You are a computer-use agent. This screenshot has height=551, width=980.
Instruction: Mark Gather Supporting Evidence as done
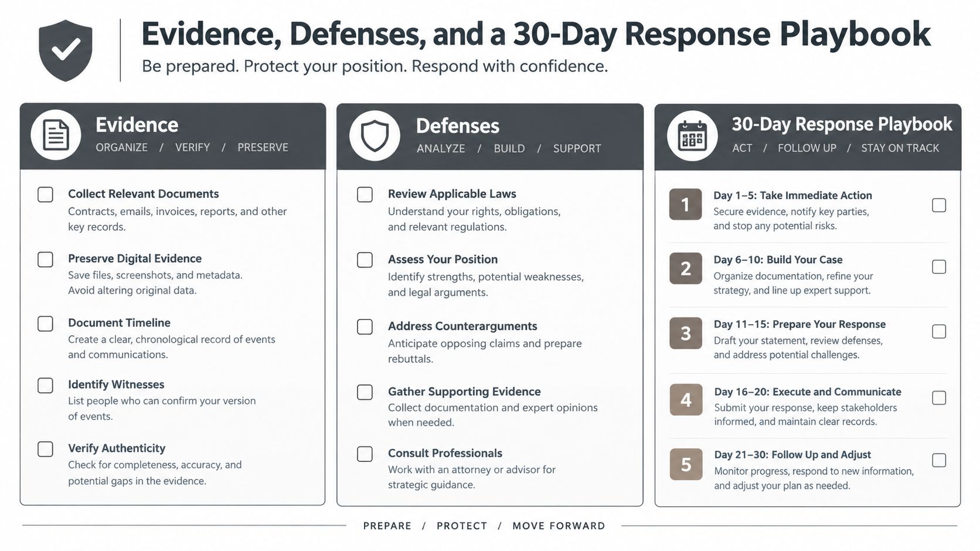click(365, 392)
